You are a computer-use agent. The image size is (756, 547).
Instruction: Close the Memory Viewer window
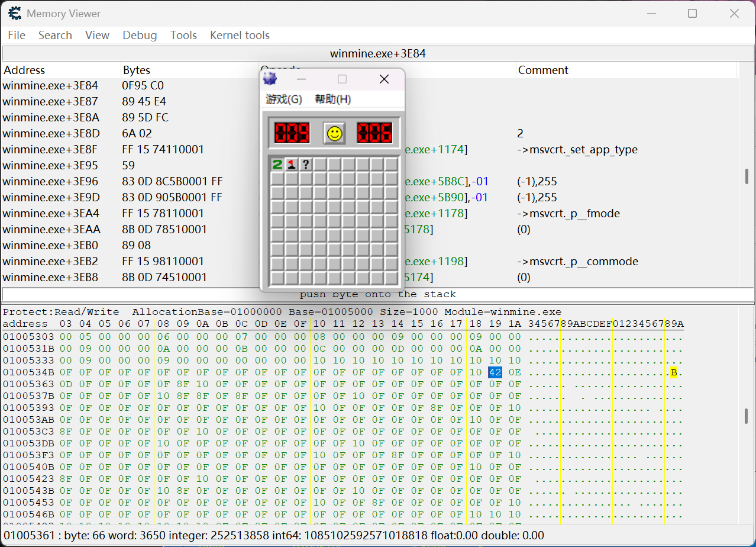click(x=734, y=13)
